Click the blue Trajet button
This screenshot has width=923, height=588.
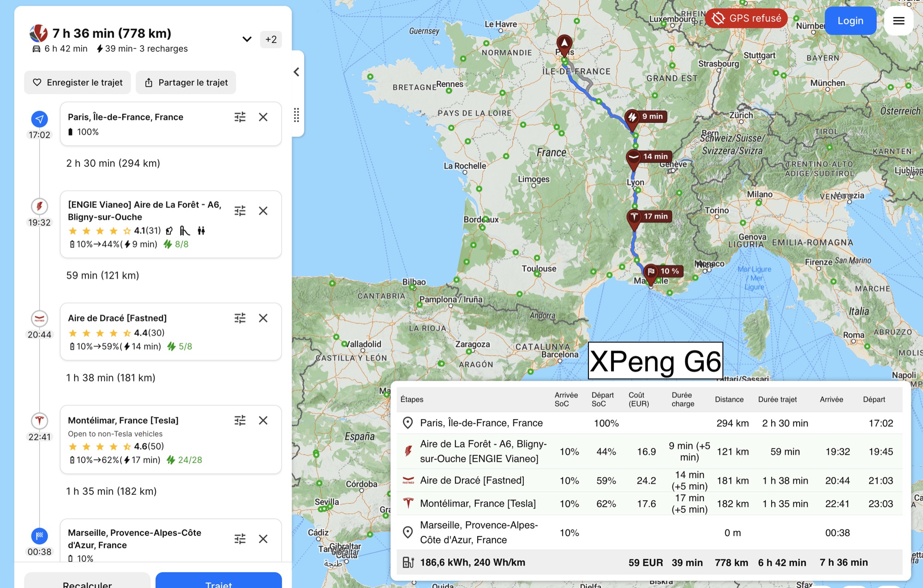(x=219, y=582)
